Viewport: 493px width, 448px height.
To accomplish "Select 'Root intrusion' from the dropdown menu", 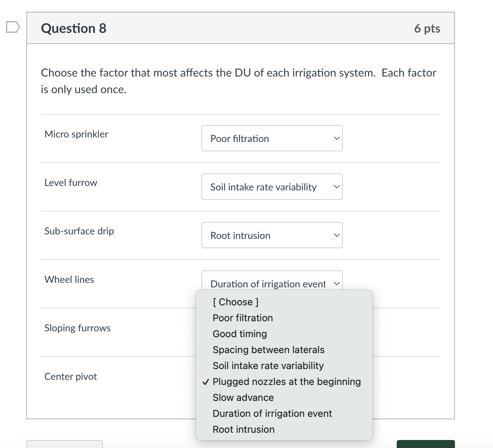I will coord(243,429).
